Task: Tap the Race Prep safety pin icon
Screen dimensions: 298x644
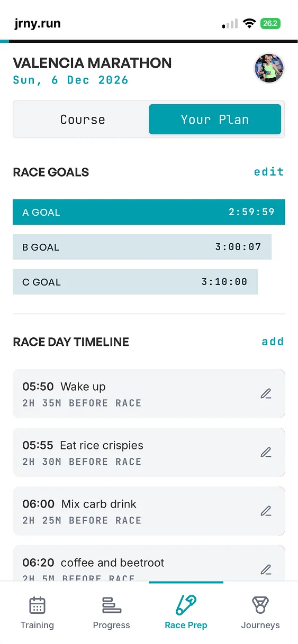Action: click(186, 605)
